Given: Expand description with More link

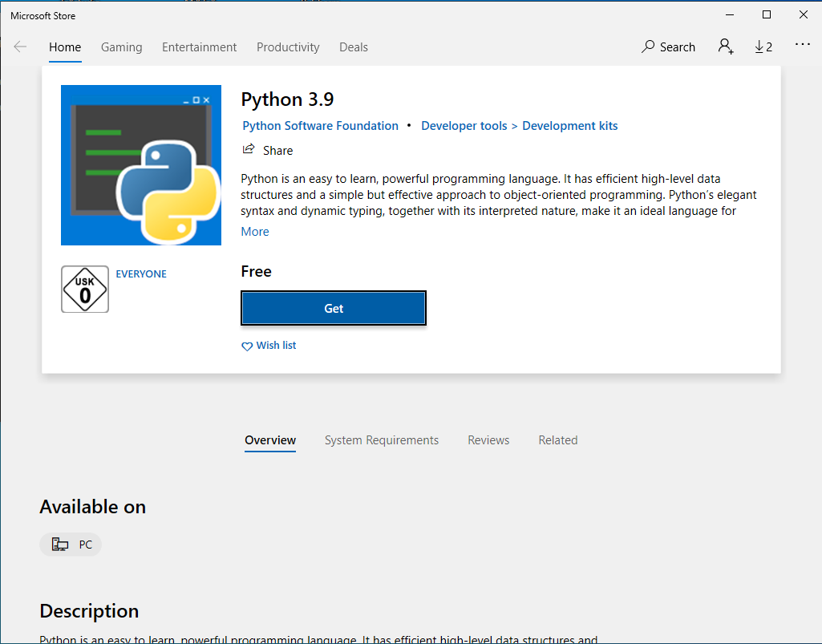Looking at the screenshot, I should (255, 232).
